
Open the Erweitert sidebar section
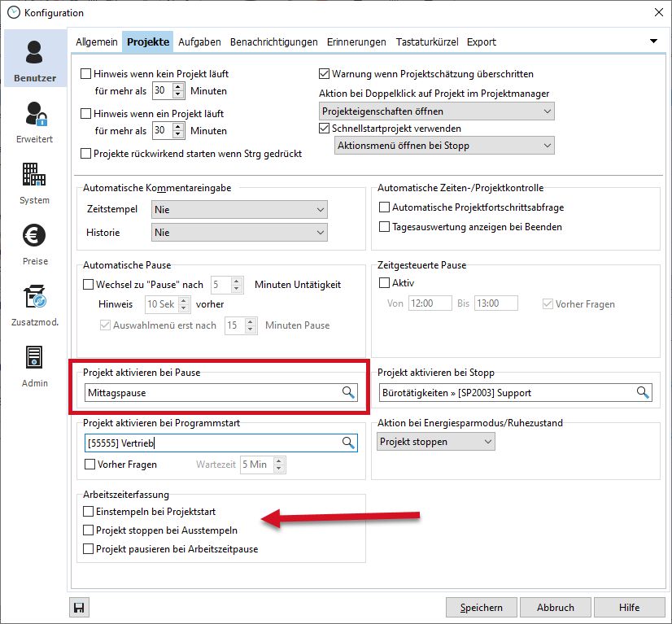click(34, 121)
